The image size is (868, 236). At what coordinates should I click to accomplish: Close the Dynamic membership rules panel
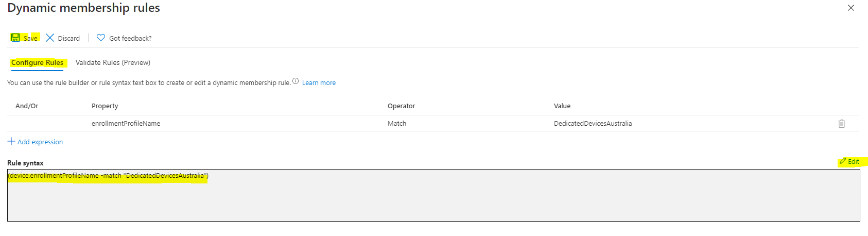pyautogui.click(x=850, y=8)
